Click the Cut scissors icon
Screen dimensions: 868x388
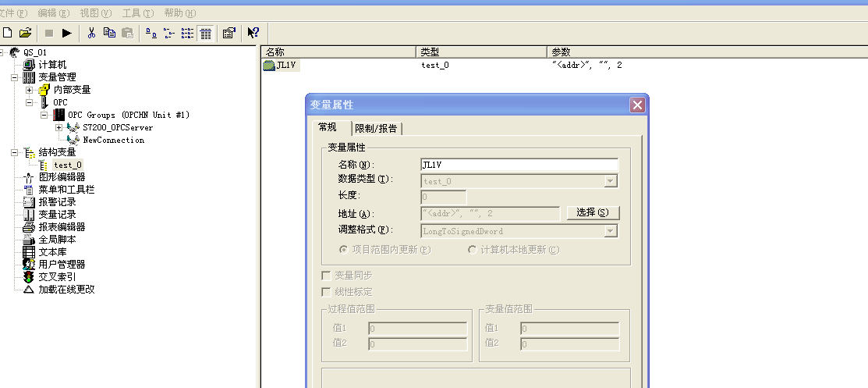click(x=91, y=34)
